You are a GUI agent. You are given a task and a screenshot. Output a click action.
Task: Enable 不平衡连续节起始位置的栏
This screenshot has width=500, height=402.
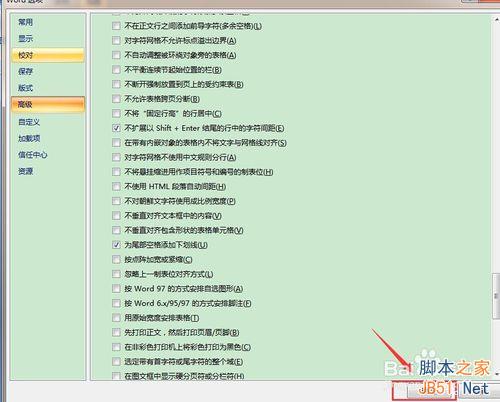click(116, 70)
